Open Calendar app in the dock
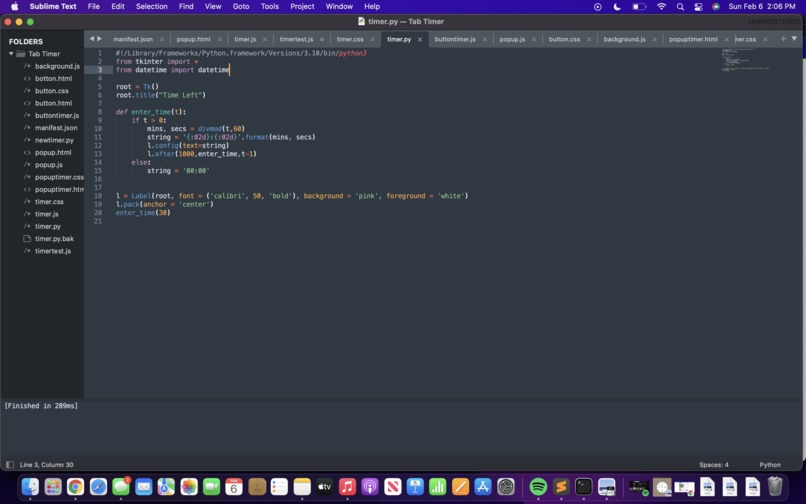Image resolution: width=806 pixels, height=504 pixels. (234, 486)
